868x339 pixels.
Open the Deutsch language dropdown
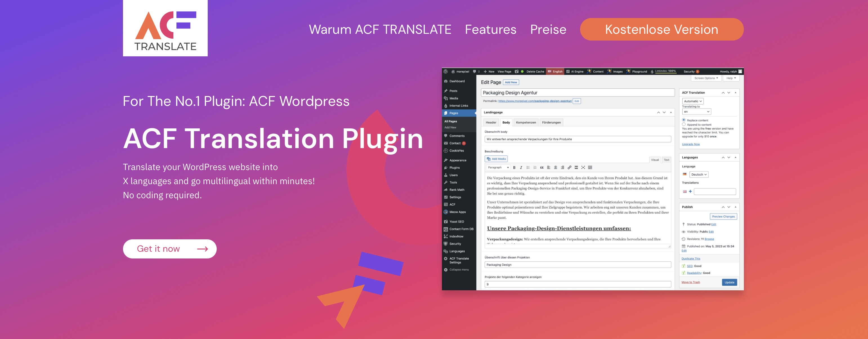[699, 175]
